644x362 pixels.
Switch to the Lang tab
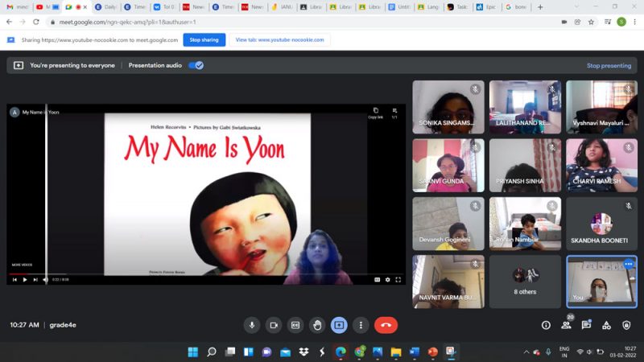[x=428, y=7]
